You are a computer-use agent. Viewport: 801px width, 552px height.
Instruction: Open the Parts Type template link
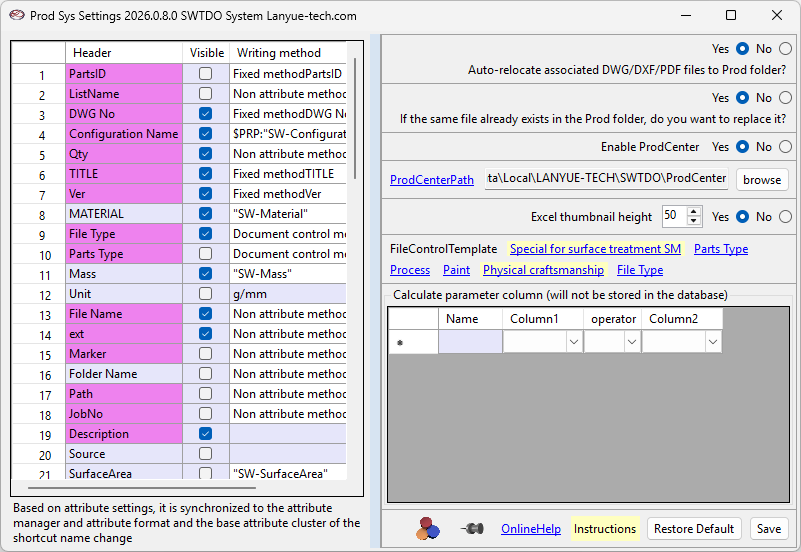[720, 249]
